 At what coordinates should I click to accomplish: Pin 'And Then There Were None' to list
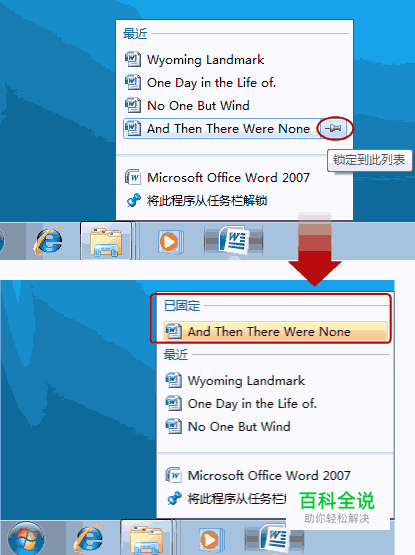tap(334, 128)
